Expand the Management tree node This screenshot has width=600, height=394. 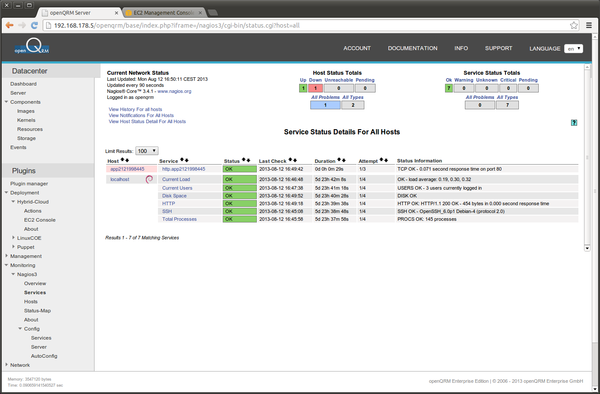pos(7,256)
